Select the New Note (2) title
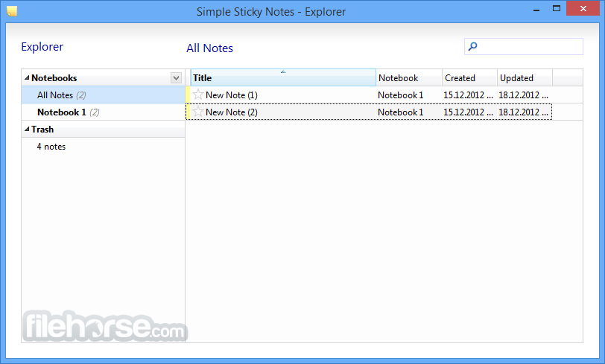 pyautogui.click(x=232, y=112)
